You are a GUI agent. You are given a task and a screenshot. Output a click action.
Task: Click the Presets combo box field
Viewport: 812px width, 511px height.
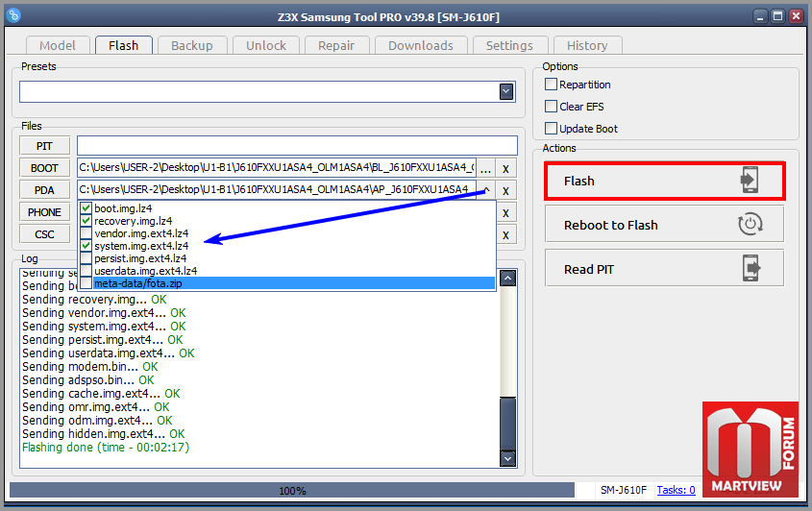(267, 91)
